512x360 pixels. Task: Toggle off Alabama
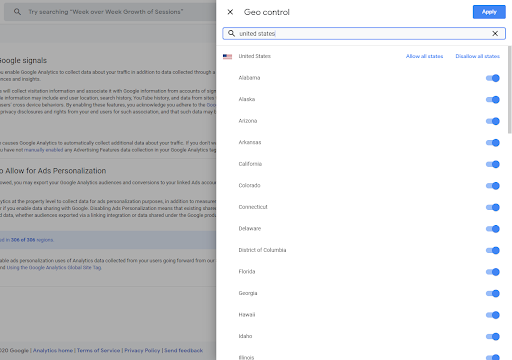click(492, 78)
